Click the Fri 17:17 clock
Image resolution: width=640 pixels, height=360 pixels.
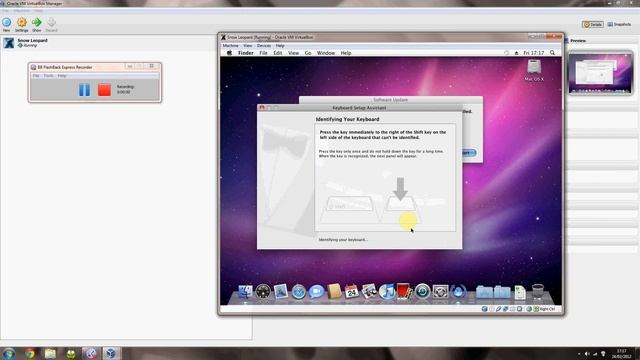(x=534, y=53)
